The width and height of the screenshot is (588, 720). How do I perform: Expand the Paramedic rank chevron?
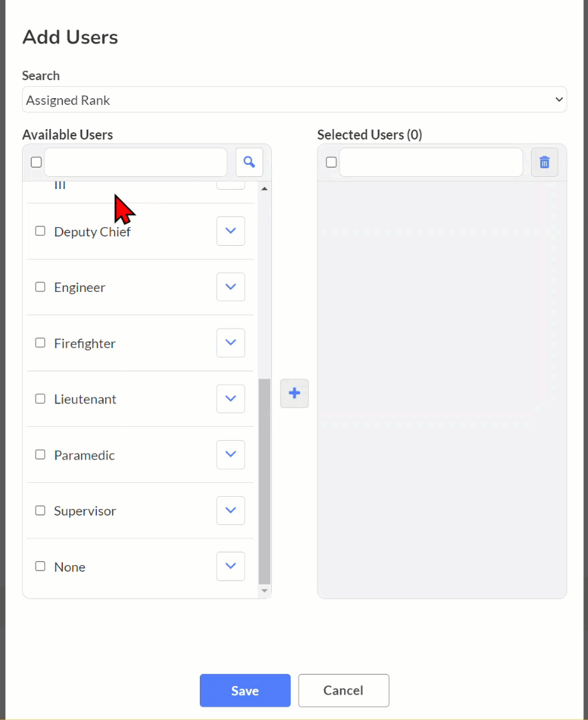point(231,455)
